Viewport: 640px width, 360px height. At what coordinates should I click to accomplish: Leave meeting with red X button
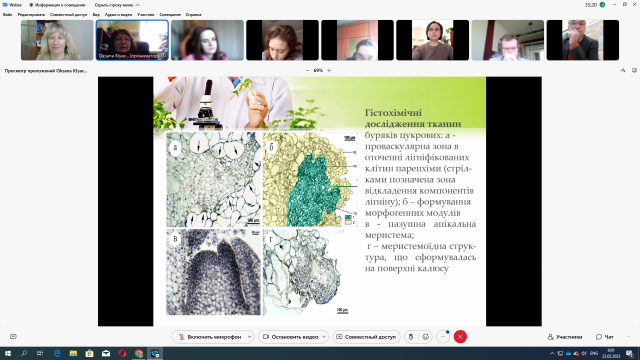click(x=460, y=337)
